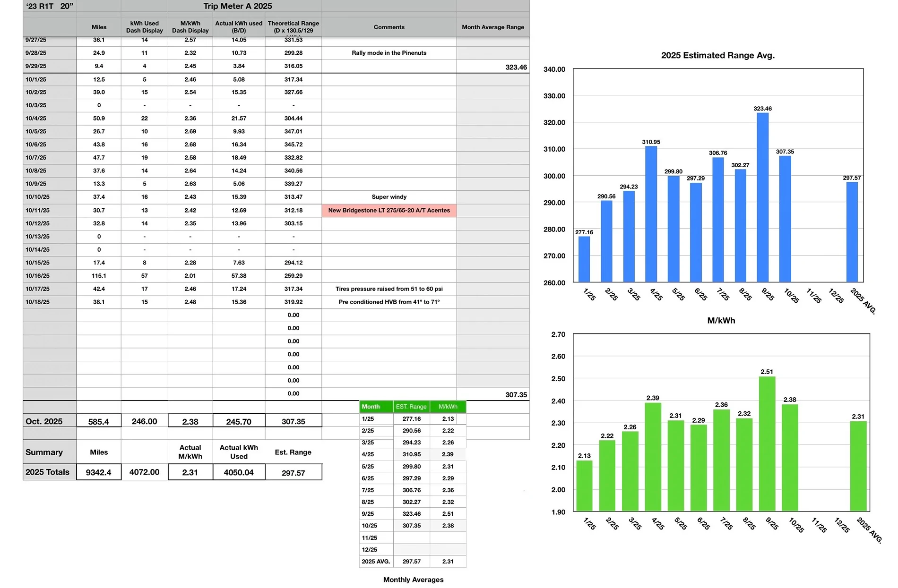Select the 'Rally mode in the Pinenuts' comment cell
Viewport: 898px width, 588px height.
click(x=389, y=53)
